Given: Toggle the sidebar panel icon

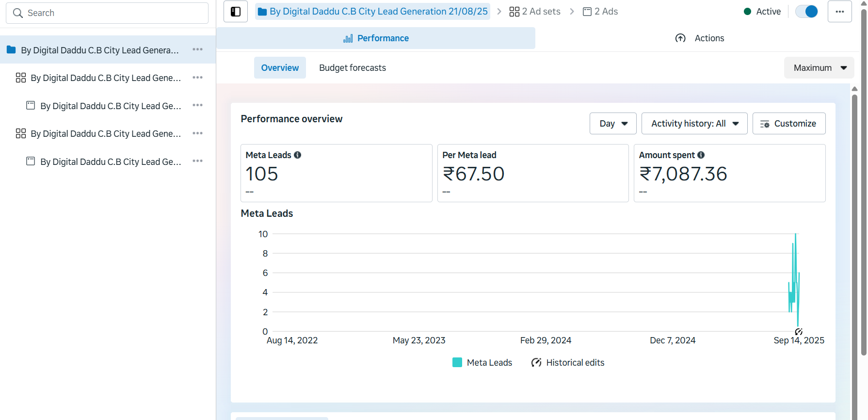Looking at the screenshot, I should coord(236,12).
